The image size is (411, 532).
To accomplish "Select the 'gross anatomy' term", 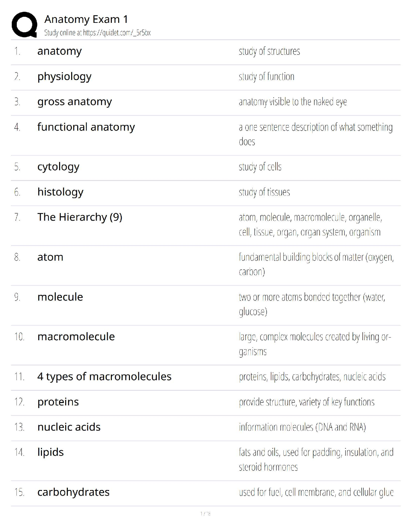I will coord(75,101).
